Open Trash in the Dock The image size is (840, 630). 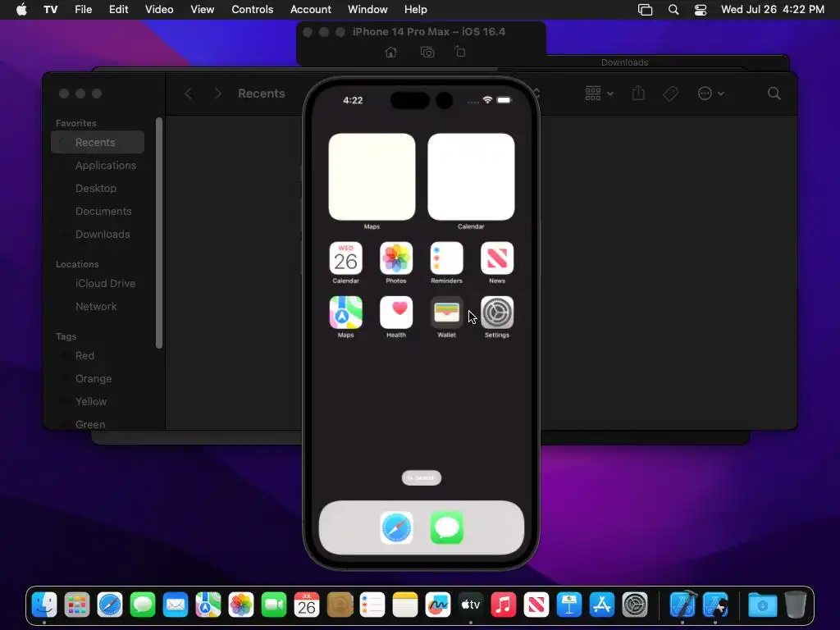796,605
